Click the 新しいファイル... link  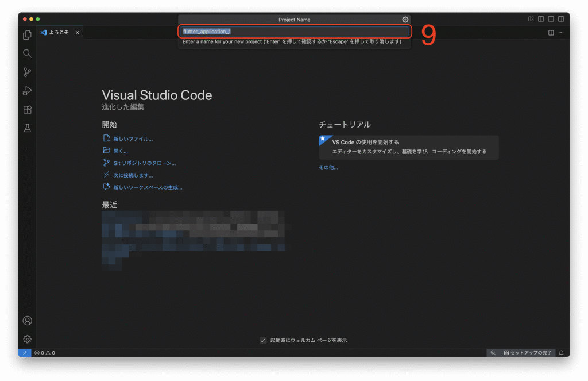133,138
